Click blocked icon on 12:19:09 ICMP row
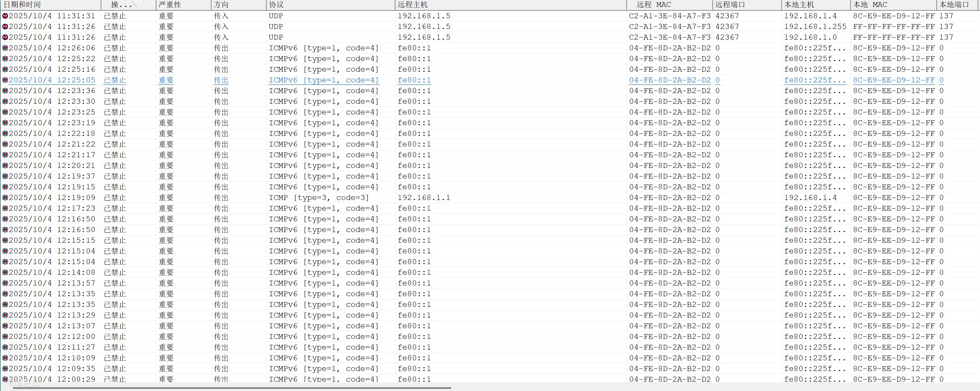 tap(5, 198)
